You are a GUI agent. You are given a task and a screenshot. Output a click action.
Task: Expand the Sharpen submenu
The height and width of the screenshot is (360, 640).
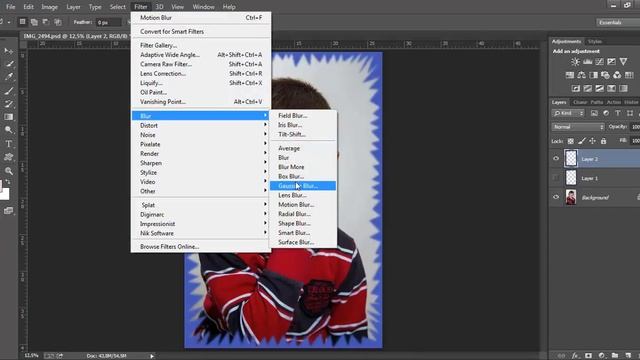click(x=201, y=163)
